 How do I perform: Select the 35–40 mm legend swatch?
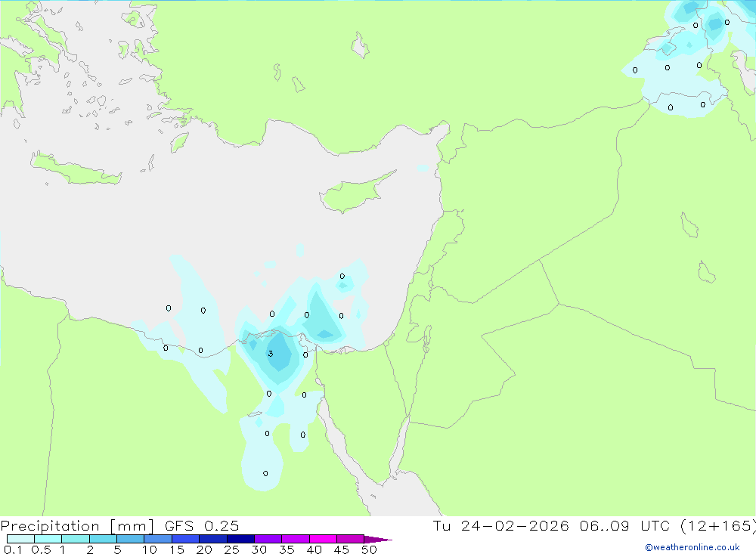click(295, 539)
